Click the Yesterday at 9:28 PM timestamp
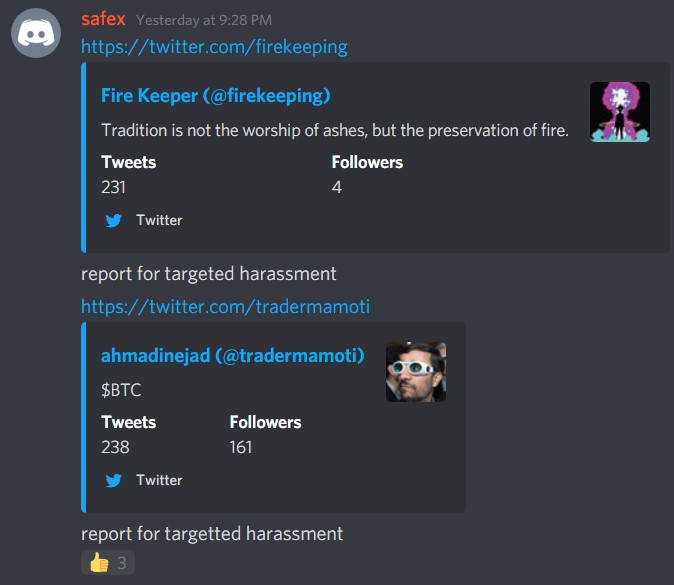This screenshot has width=674, height=585. [204, 20]
